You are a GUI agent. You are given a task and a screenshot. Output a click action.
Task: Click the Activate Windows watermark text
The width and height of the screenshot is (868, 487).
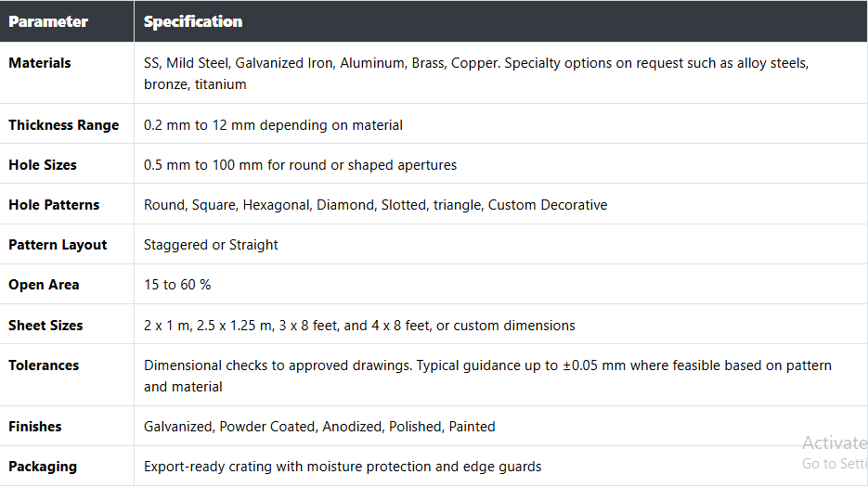[x=835, y=442]
